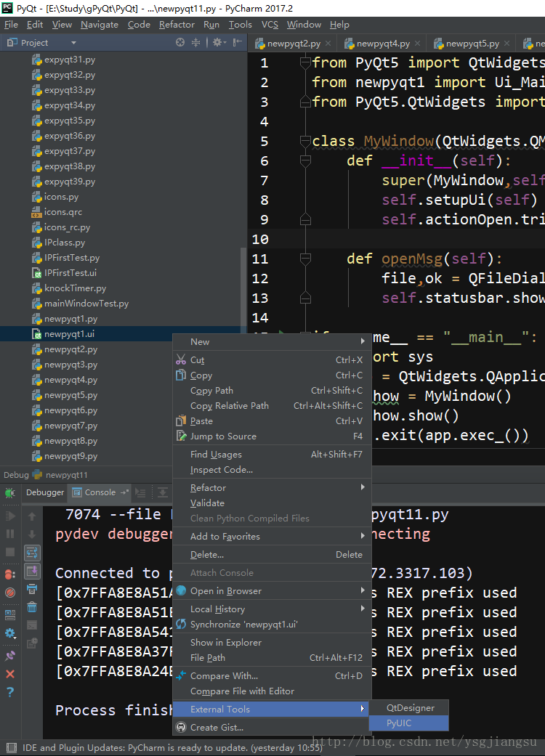Click the Scroll from Source target icon
The width and height of the screenshot is (545, 756).
pos(180,42)
